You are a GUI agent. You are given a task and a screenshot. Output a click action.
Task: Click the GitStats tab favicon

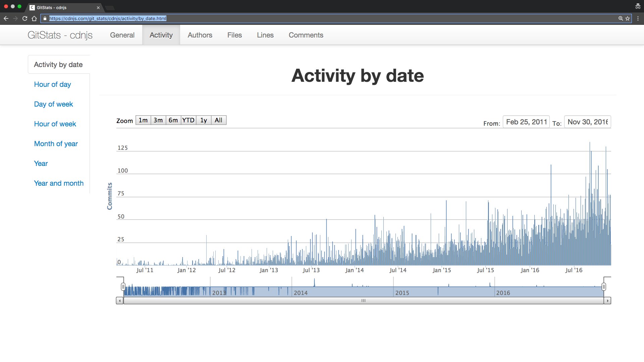32,7
